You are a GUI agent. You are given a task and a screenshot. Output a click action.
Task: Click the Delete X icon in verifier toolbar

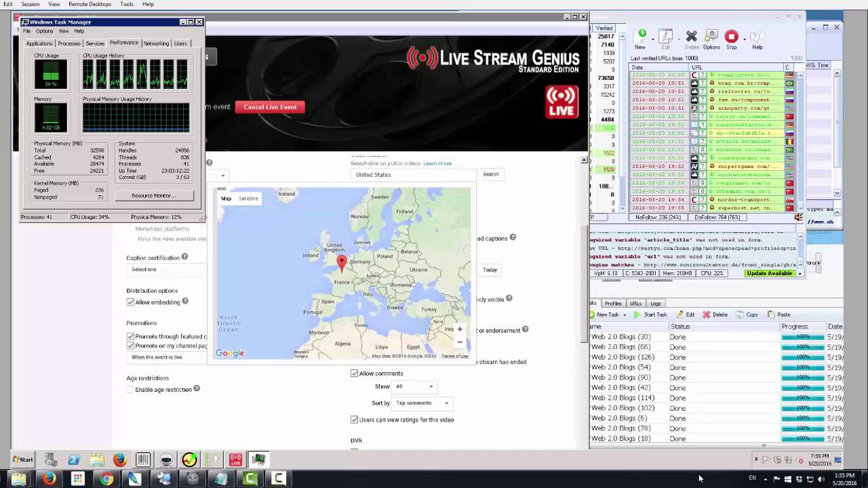point(691,36)
